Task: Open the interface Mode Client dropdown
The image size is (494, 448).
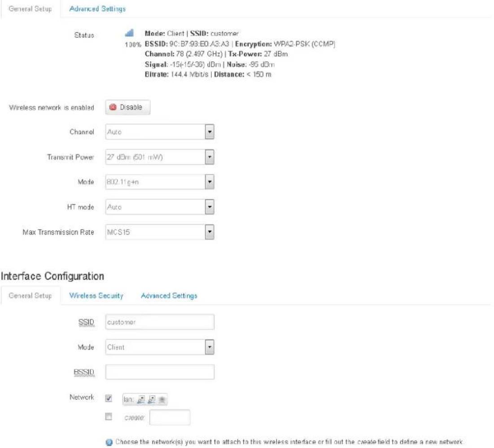Action: pyautogui.click(x=160, y=347)
